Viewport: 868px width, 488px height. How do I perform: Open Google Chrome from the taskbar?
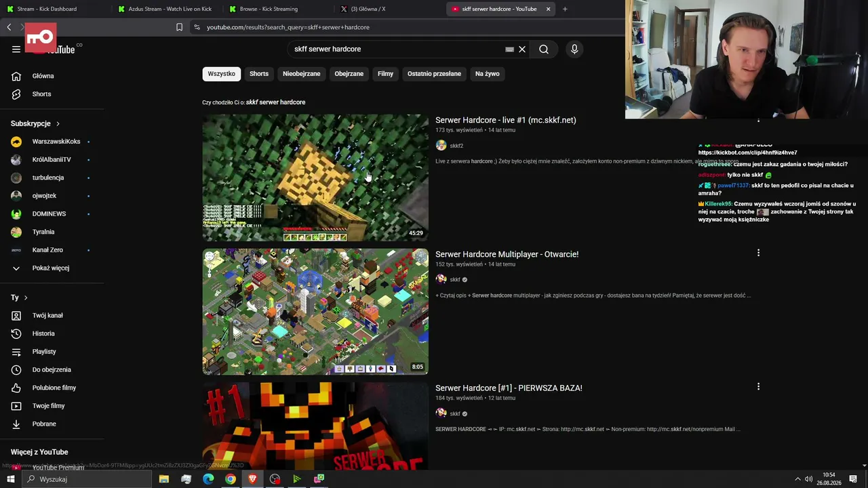(231, 479)
